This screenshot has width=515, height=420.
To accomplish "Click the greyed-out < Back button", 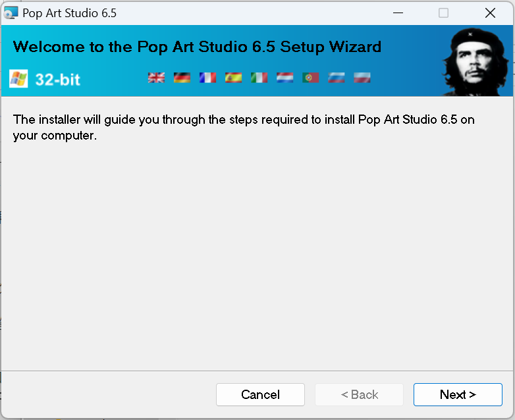I will point(359,394).
